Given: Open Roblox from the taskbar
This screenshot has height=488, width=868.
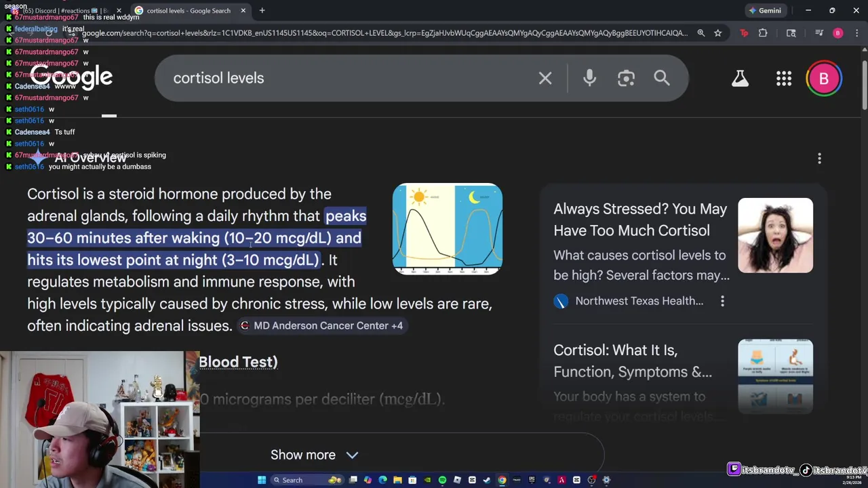Looking at the screenshot, I should [457, 480].
